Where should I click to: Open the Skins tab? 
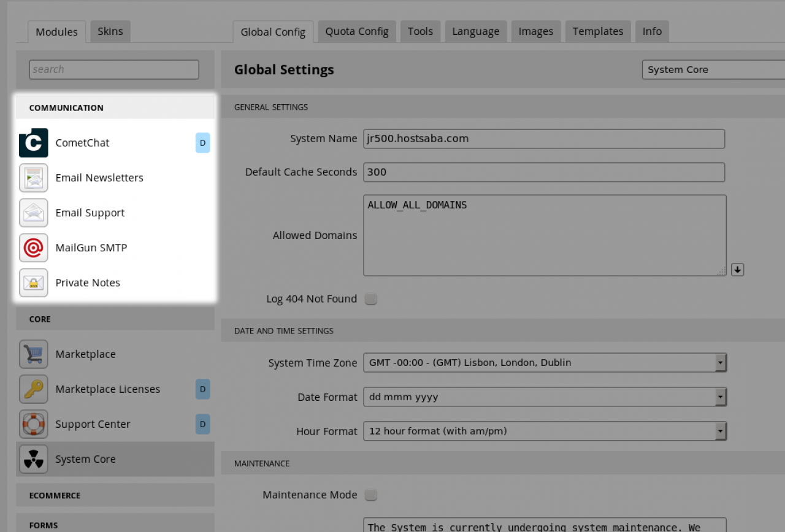[110, 31]
